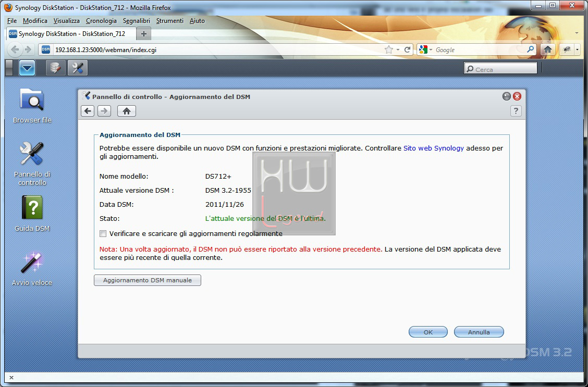
Task: Open the Modifica menu
Action: [35, 21]
